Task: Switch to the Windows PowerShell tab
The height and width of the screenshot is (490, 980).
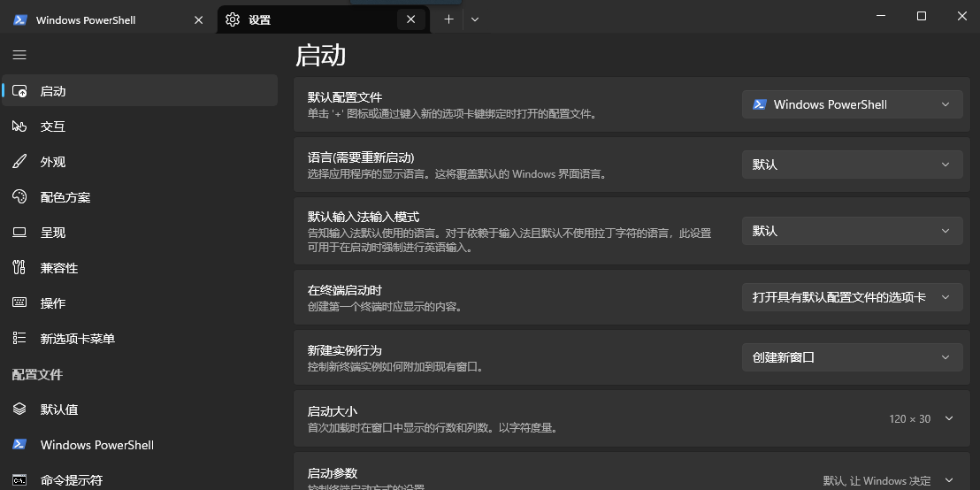Action: [x=108, y=19]
